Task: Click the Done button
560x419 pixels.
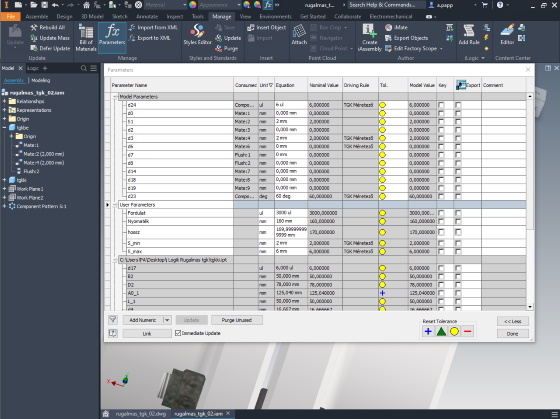Action: (512, 334)
